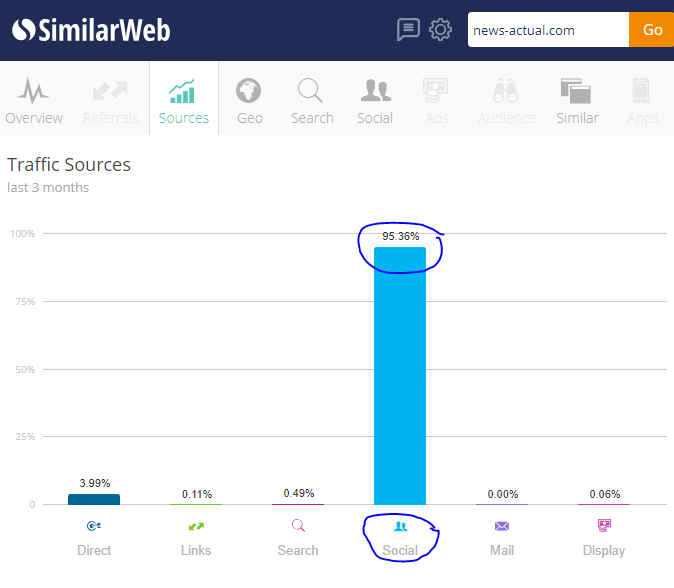Open the settings gear icon
Image resolution: width=674 pixels, height=588 pixels.
coord(440,30)
